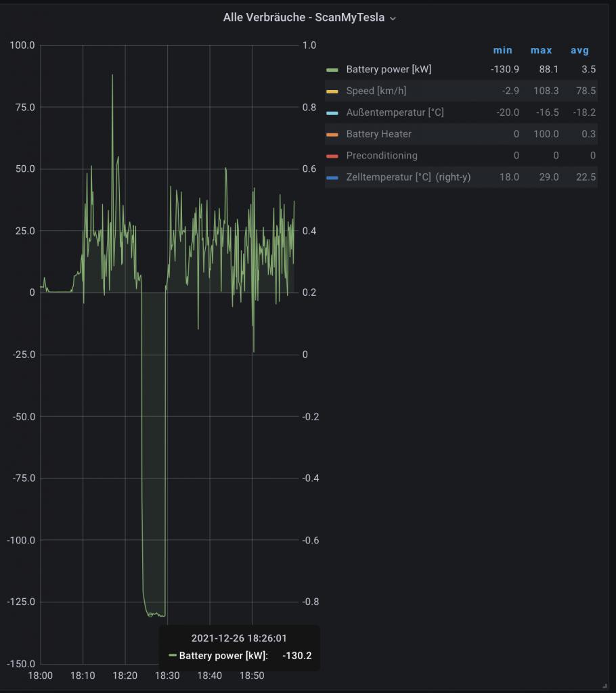The width and height of the screenshot is (616, 693).
Task: Open the yellow Speed series color icon
Action: [x=332, y=91]
